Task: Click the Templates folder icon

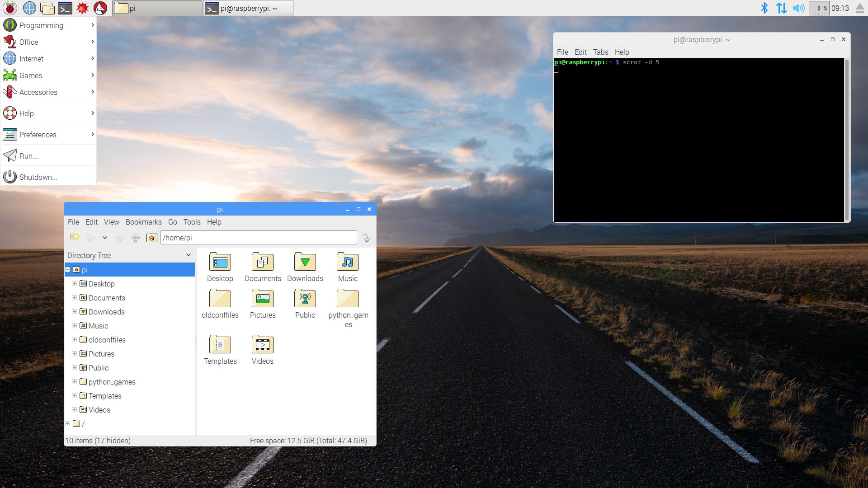Action: (x=220, y=345)
